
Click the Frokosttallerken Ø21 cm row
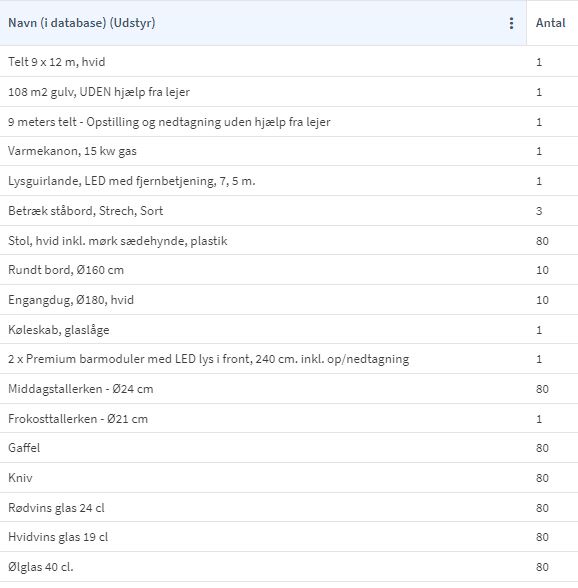click(x=289, y=418)
